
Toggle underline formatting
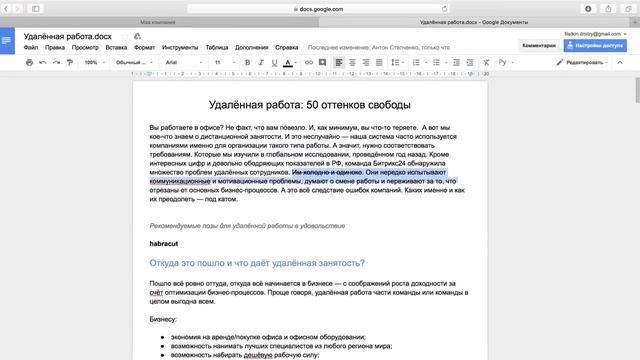274,62
